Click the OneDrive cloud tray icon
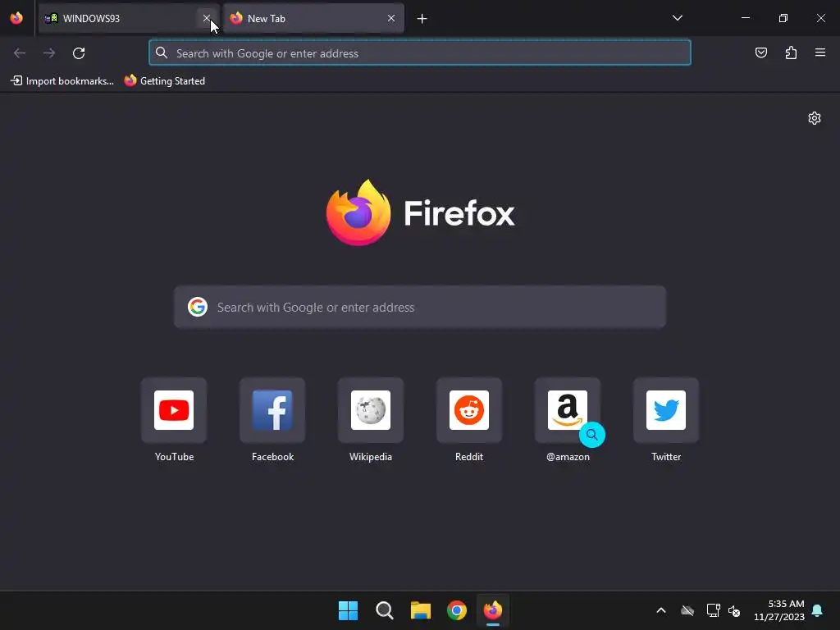840x630 pixels. tap(687, 610)
